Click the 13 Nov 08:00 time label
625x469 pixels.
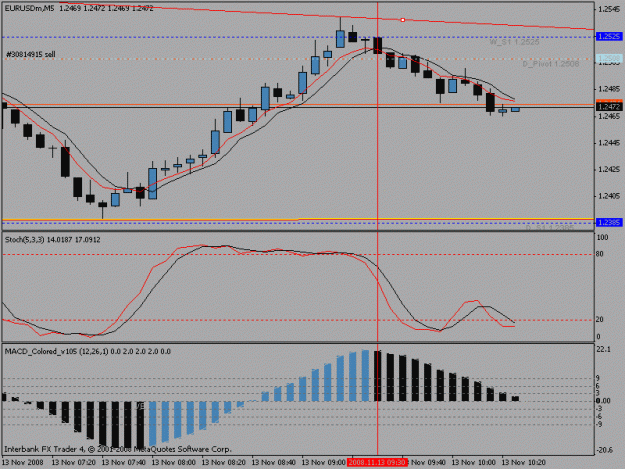click(x=174, y=463)
